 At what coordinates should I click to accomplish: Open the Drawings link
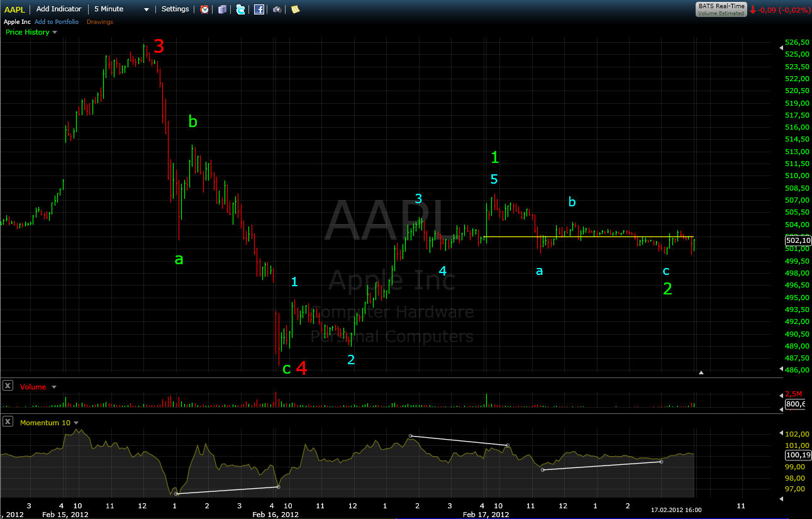(100, 21)
